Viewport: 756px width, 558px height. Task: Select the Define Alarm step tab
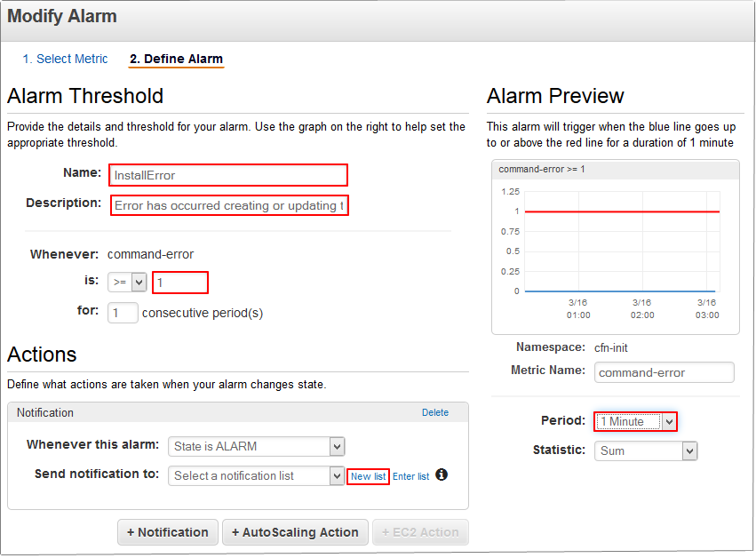[x=176, y=60]
